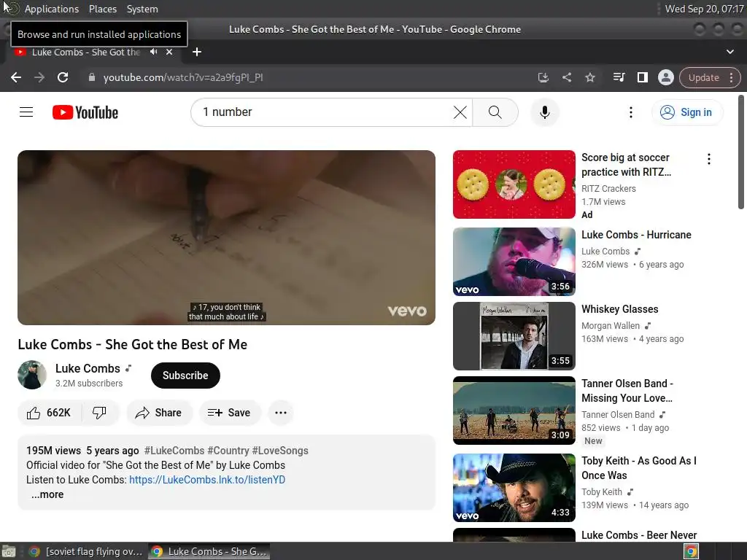Go to the YouTube home logo
This screenshot has height=560, width=747.
click(85, 112)
